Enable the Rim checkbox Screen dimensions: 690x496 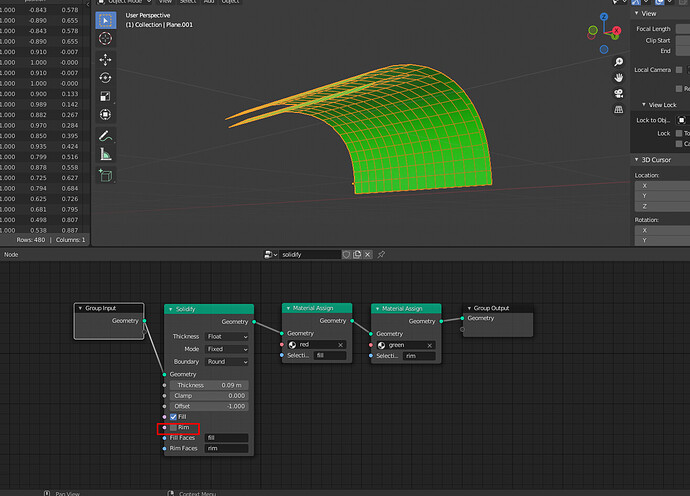[x=173, y=427]
